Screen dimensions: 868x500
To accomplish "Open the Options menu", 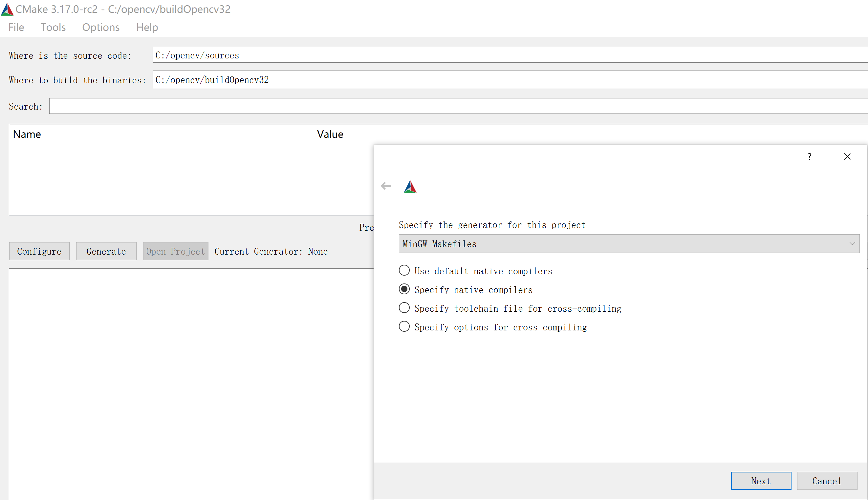I will pos(100,27).
